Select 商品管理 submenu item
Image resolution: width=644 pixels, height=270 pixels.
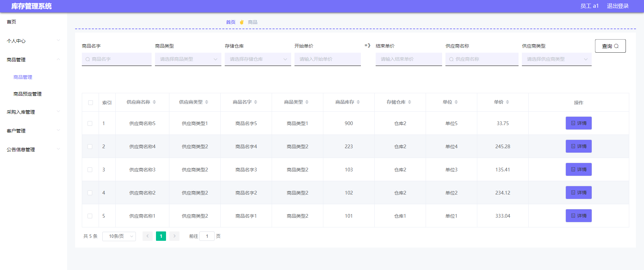(23, 77)
